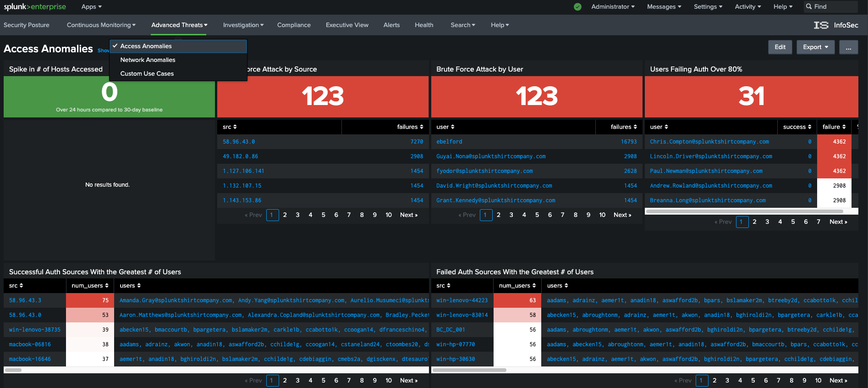Sort Brute Force by User failures column

click(x=624, y=127)
